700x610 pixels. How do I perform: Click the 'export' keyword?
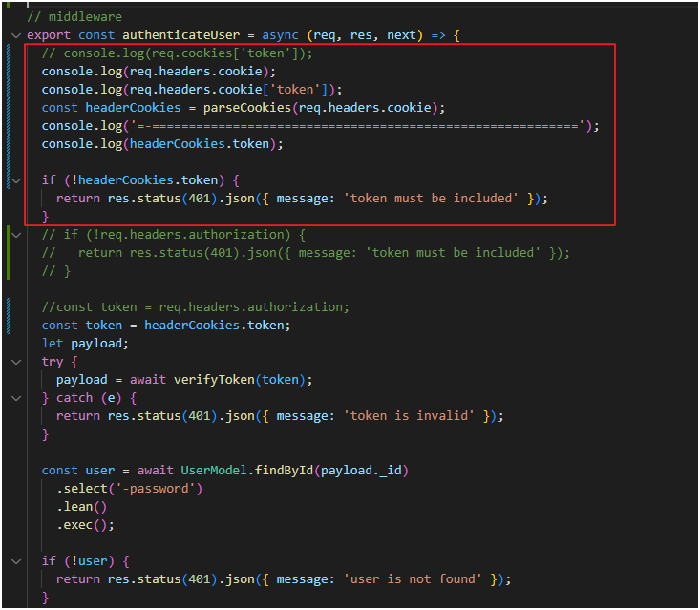tap(49, 34)
